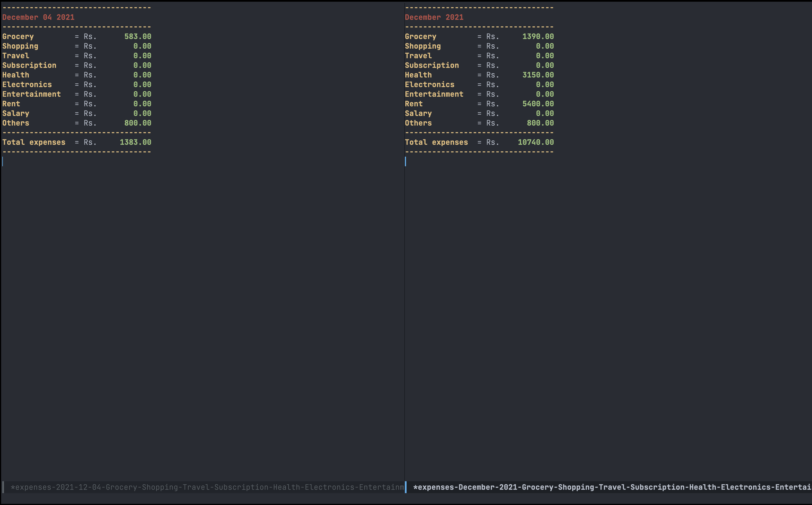Click the left pane mode line buffer name

pyautogui.click(x=207, y=487)
